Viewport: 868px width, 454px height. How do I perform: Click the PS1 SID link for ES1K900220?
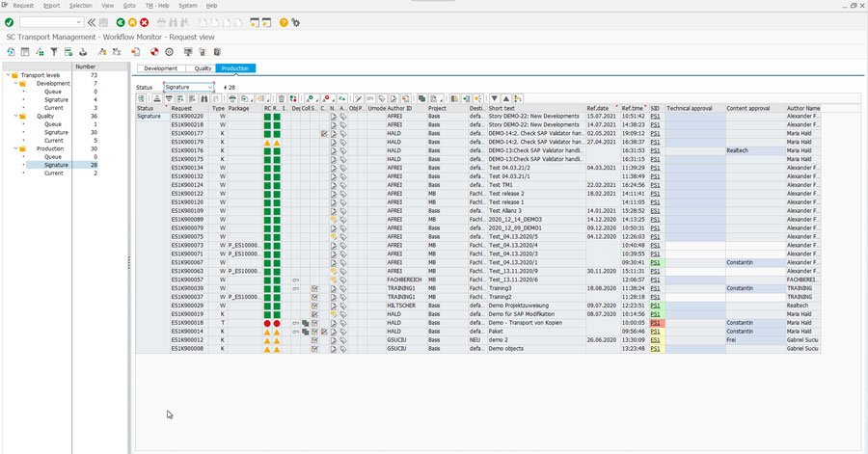[655, 116]
